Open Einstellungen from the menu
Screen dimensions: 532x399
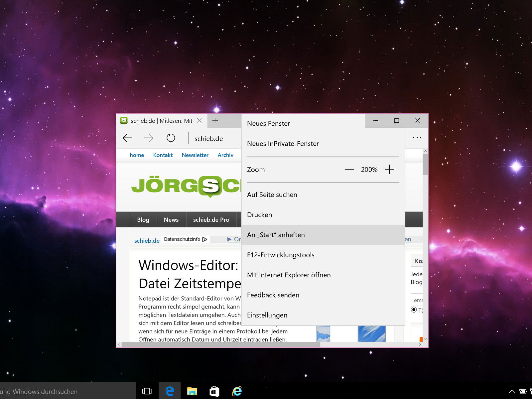tap(323, 315)
